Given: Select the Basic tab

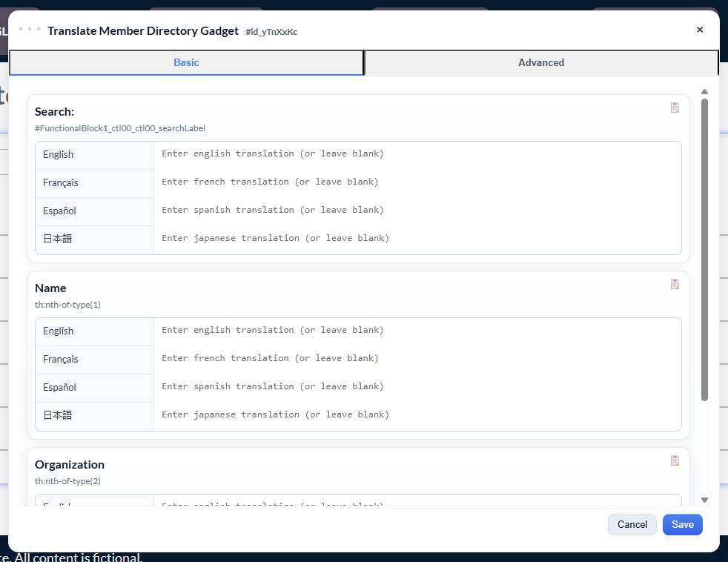Looking at the screenshot, I should tap(186, 62).
